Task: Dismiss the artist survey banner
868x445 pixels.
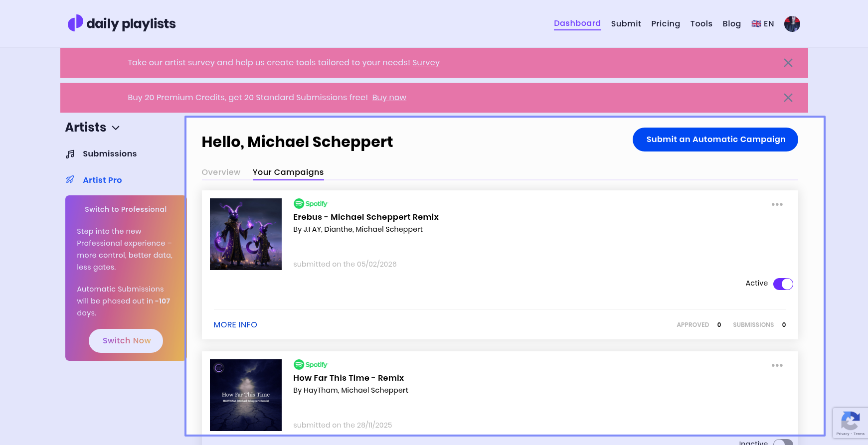Action: (x=788, y=63)
